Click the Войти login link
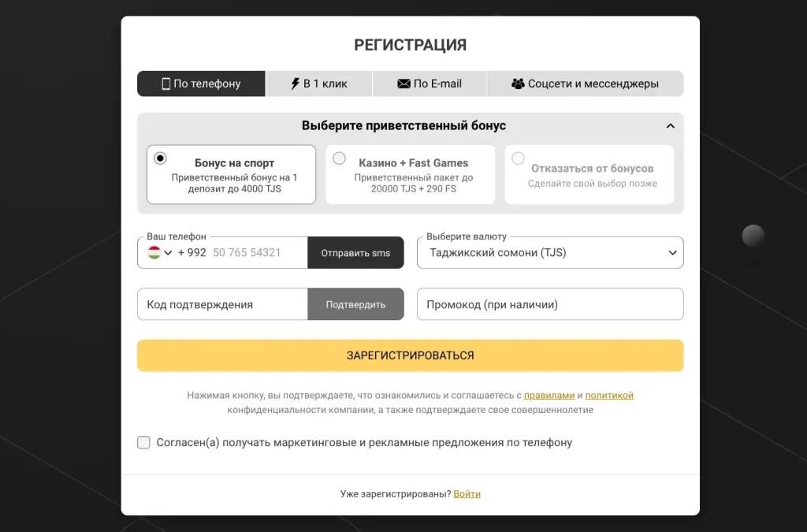The image size is (807, 532). pyautogui.click(x=467, y=494)
